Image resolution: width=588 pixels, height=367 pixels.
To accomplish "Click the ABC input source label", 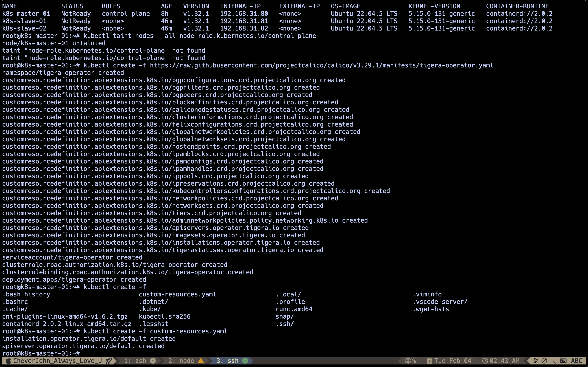I will point(577,361).
